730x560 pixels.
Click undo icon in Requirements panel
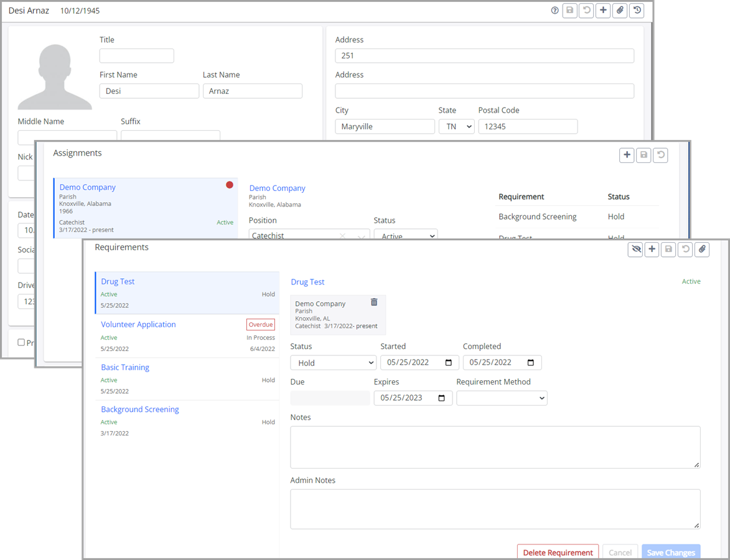685,250
